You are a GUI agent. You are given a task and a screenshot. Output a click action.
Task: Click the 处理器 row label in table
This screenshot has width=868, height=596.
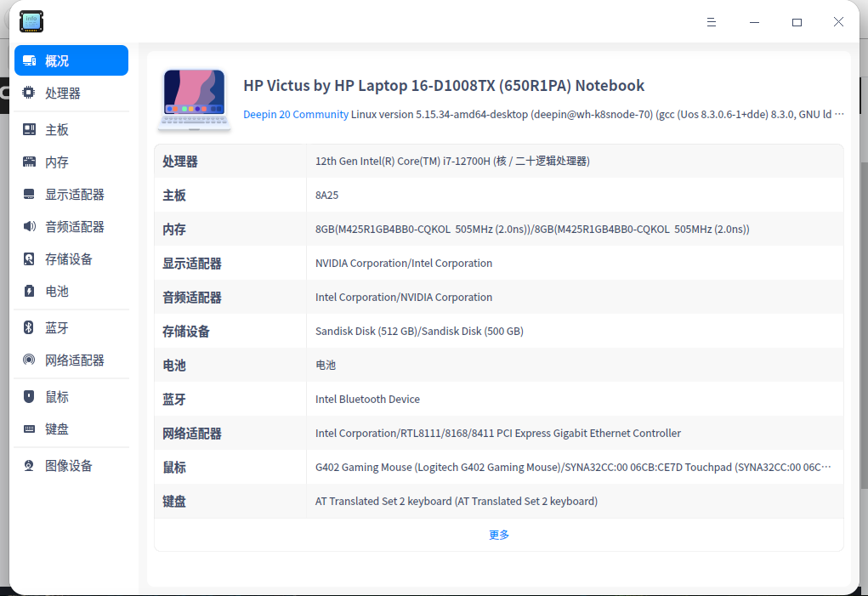pos(180,162)
